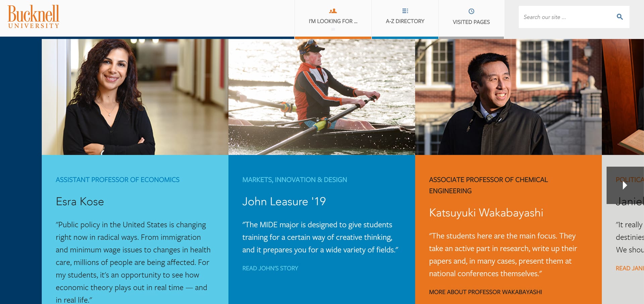Open the A-Z Directory menu
This screenshot has width=644, height=304.
coord(405,19)
